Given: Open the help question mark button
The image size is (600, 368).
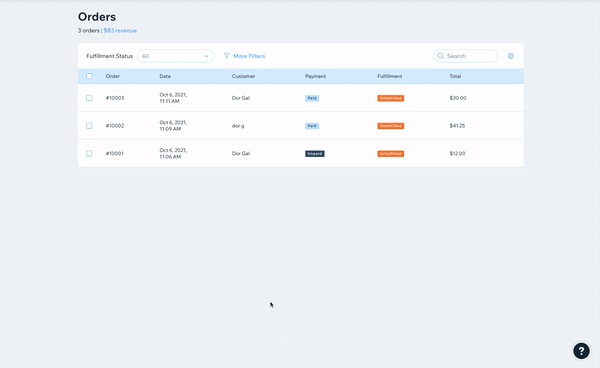Looking at the screenshot, I should (581, 351).
